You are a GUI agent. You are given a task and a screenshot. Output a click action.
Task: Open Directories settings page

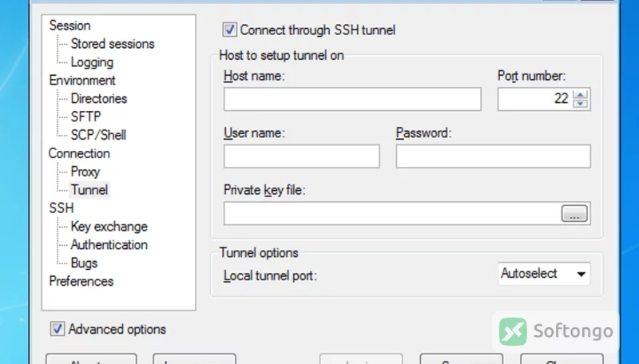[99, 98]
